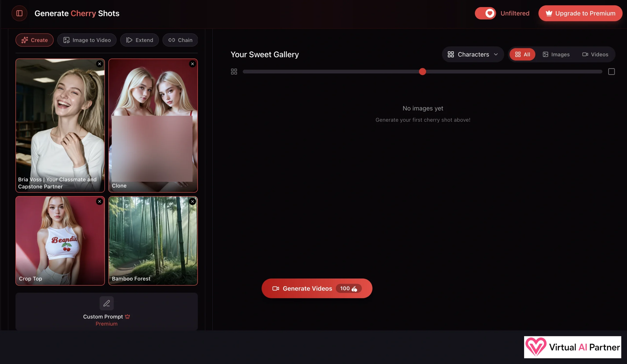Click the grid icon in Characters dropdown
Viewport: 627px width, 364px height.
[x=451, y=54]
